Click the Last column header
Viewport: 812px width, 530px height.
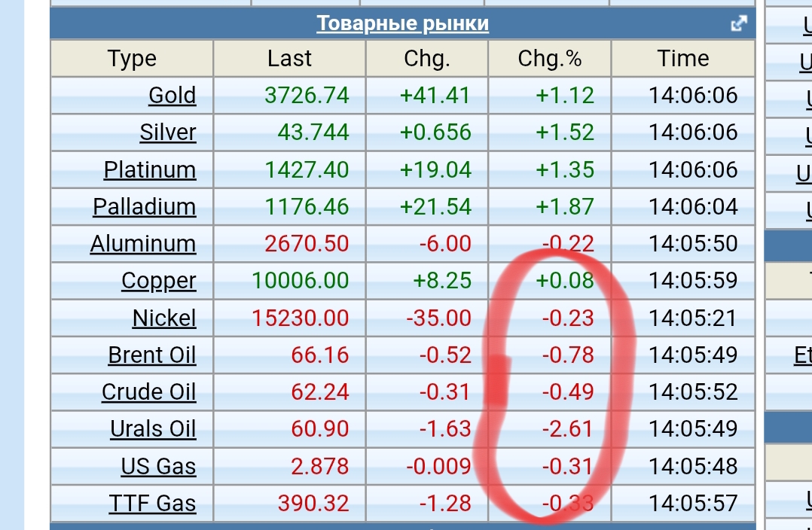pyautogui.click(x=289, y=59)
